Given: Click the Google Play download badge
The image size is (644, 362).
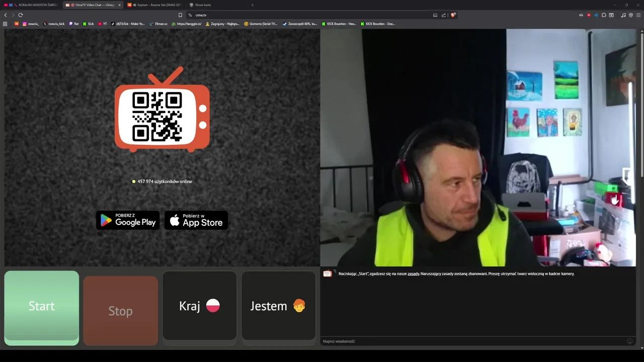Looking at the screenshot, I should pos(128,220).
